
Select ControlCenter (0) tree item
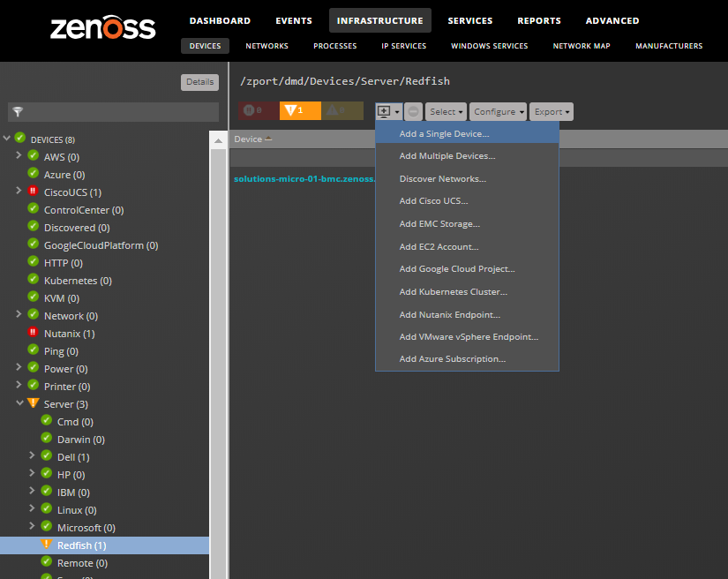click(84, 210)
